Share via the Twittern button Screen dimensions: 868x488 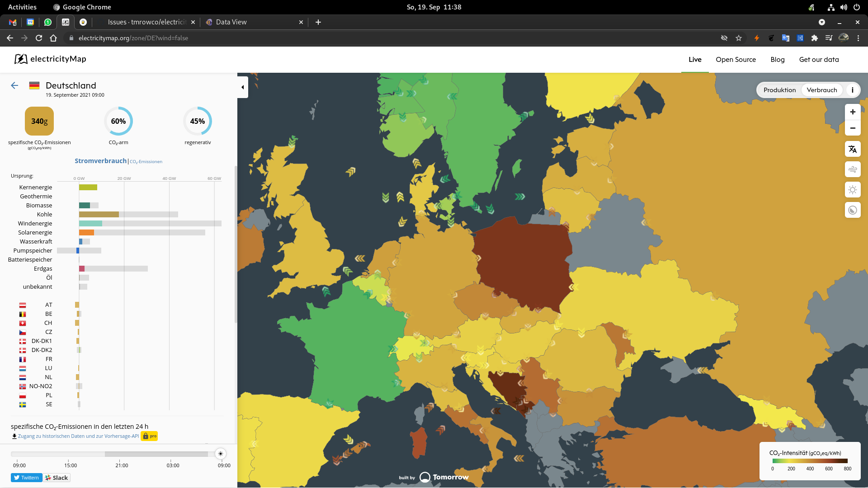[x=26, y=478]
